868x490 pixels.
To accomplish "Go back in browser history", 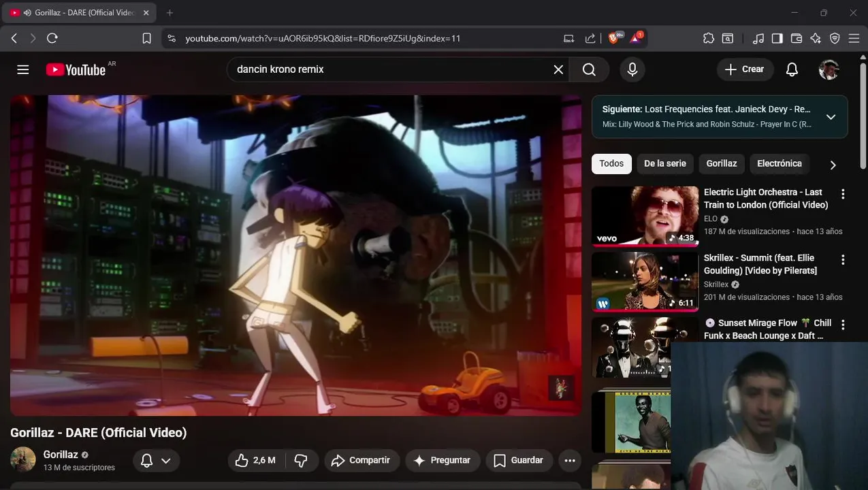I will (x=14, y=39).
